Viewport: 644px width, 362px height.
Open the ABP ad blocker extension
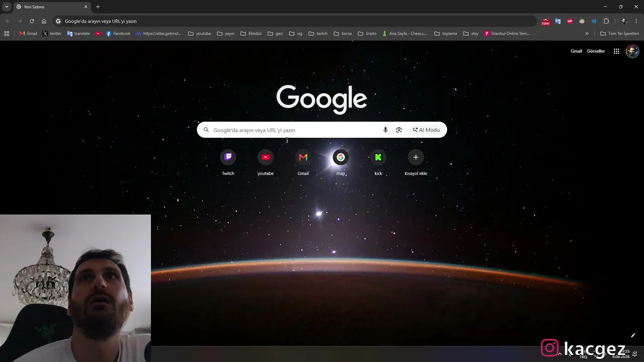coord(570,21)
